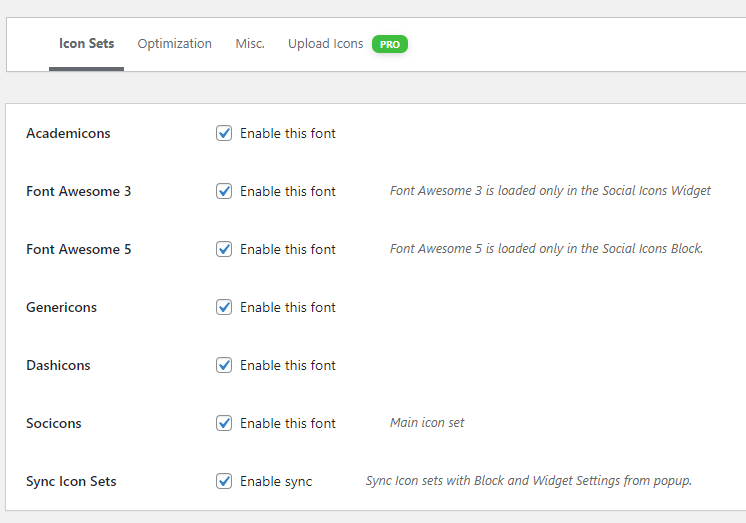Image resolution: width=746 pixels, height=523 pixels.
Task: Disable the Font Awesome 3 checkbox
Action: [x=224, y=191]
